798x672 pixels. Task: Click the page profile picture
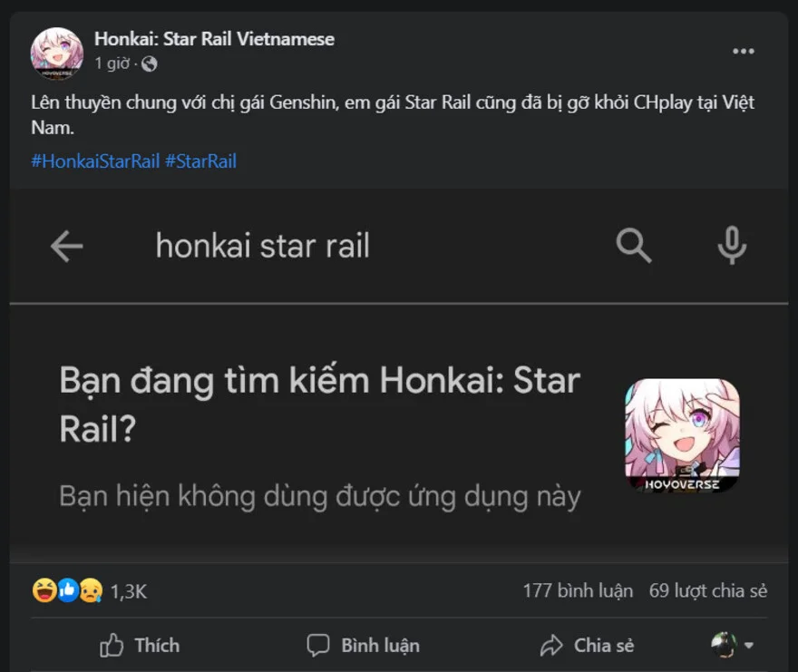point(56,54)
